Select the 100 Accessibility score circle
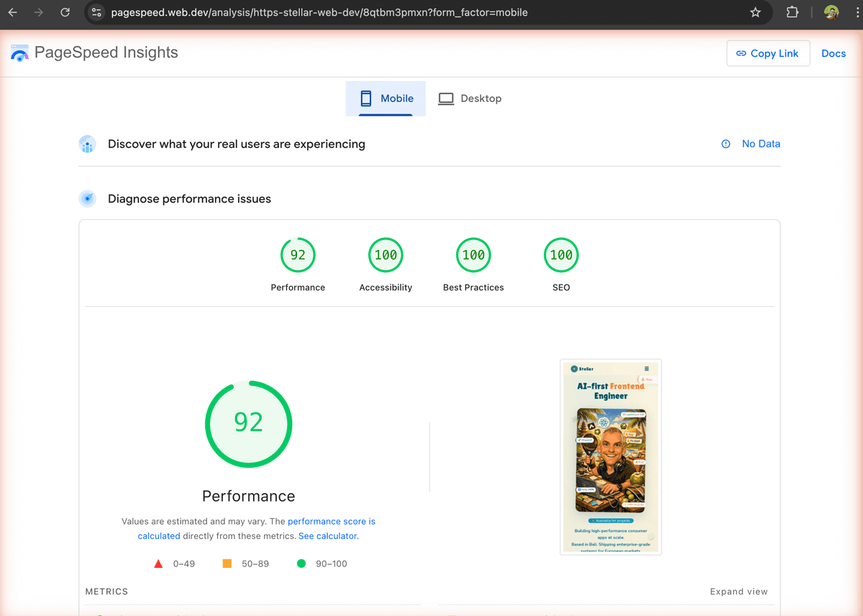The width and height of the screenshot is (863, 616). click(x=385, y=254)
